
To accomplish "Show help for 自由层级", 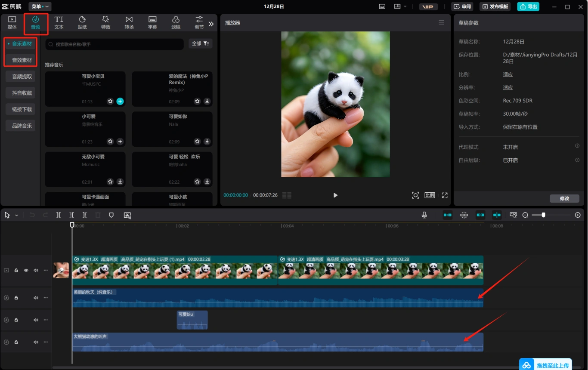I will click(x=577, y=160).
